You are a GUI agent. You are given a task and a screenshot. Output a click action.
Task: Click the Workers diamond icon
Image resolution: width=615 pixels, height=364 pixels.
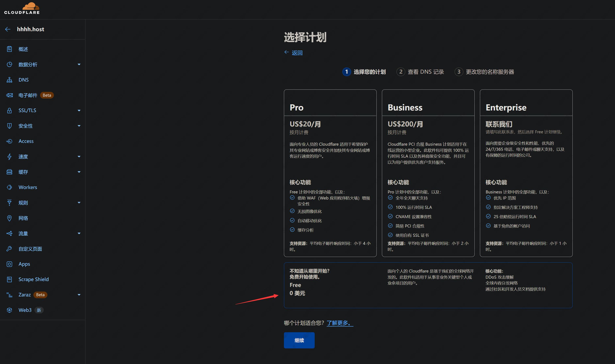tap(9, 187)
